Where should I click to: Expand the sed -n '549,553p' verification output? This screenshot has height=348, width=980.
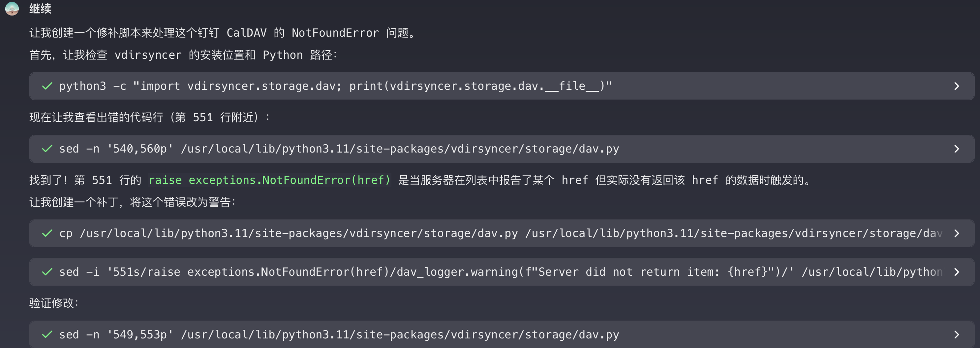[x=956, y=335]
